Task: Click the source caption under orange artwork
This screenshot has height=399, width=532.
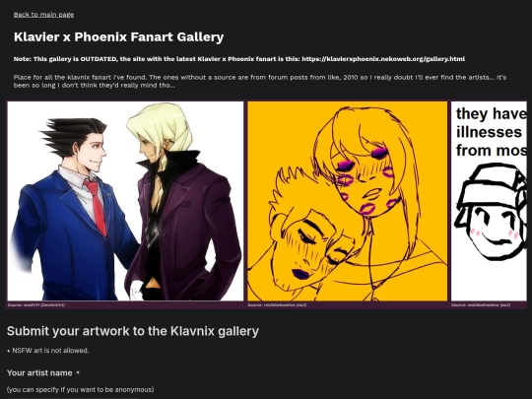Action: (277, 305)
